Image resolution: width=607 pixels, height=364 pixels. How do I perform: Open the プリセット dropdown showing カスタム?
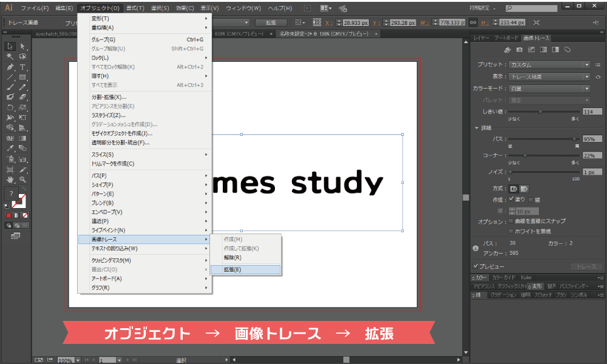[x=549, y=65]
